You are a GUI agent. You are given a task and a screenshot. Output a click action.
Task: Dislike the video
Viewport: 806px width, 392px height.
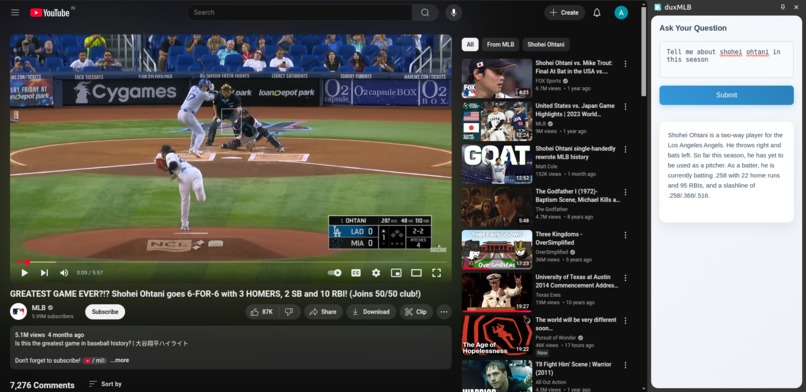[289, 312]
